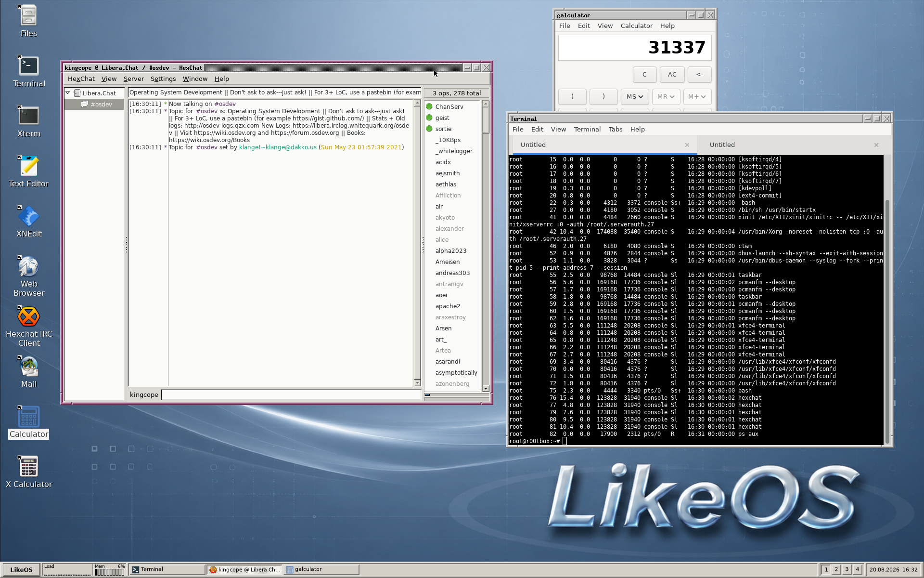
Task: Click the kingcope nick button
Action: [x=144, y=395]
